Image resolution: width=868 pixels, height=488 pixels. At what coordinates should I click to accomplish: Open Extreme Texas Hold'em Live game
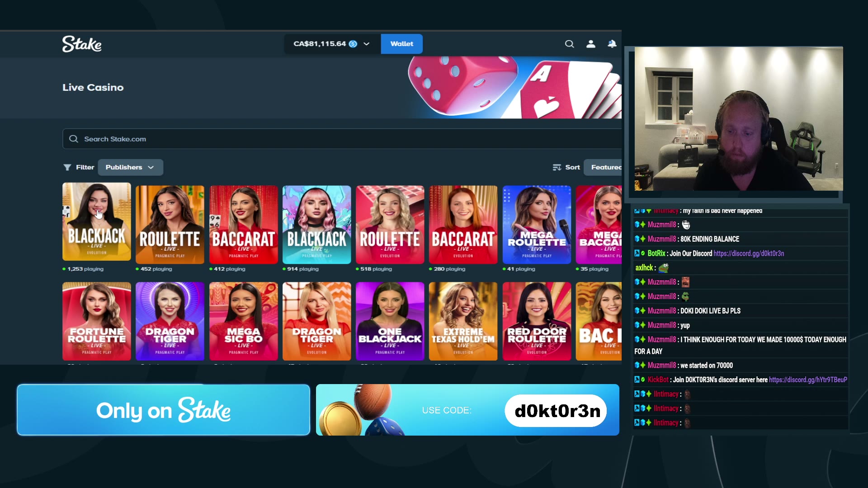tap(463, 321)
